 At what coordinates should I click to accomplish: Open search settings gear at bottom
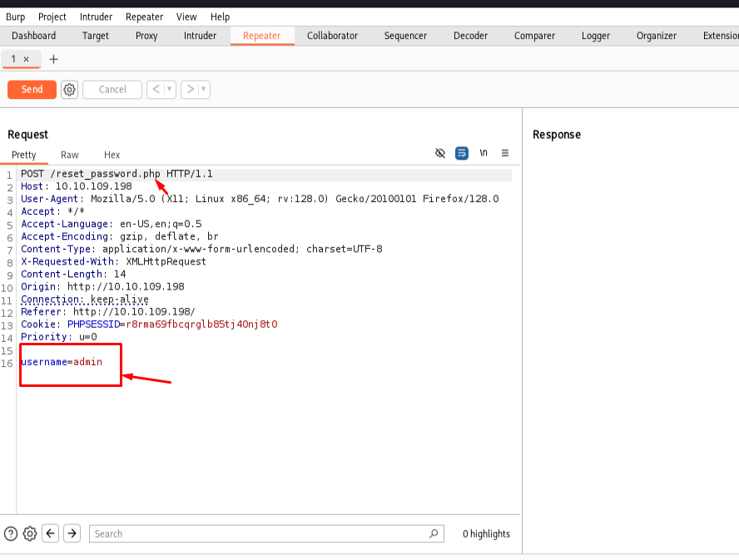[x=30, y=533]
